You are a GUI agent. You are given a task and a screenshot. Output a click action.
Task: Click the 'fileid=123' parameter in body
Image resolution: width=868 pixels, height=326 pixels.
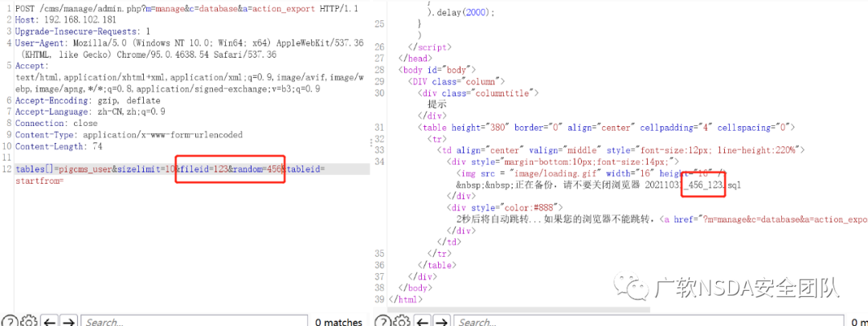coord(204,169)
